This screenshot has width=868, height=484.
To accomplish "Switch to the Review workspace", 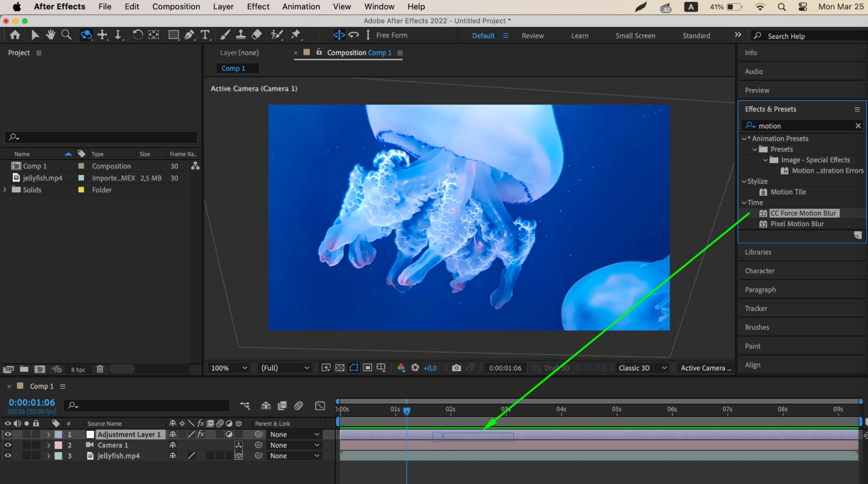I will coord(532,36).
